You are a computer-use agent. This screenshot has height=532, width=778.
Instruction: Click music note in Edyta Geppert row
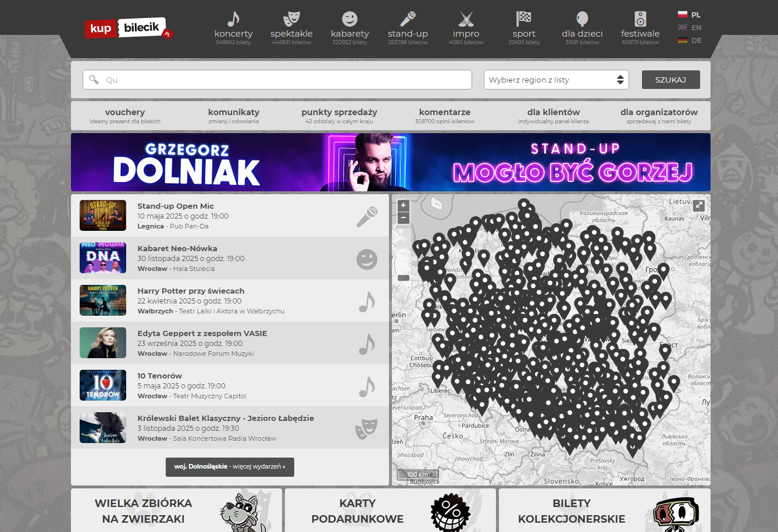tap(367, 344)
